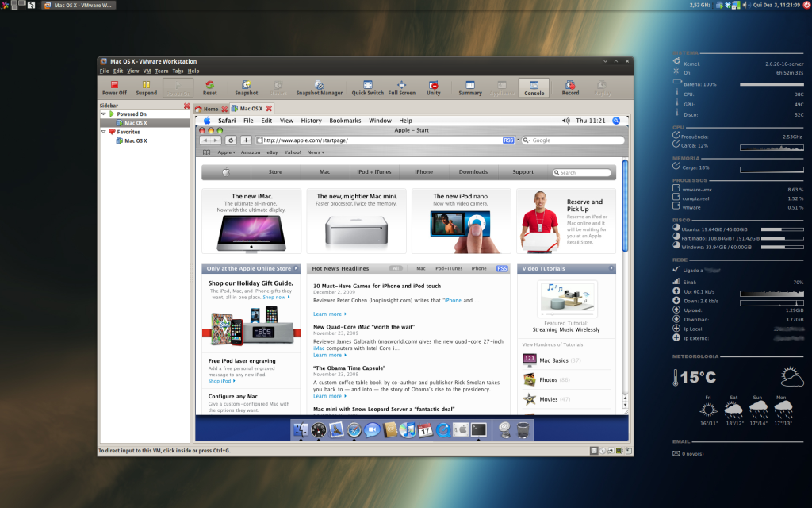The height and width of the screenshot is (508, 812).
Task: Click the RSS badge in address bar
Action: coord(508,140)
